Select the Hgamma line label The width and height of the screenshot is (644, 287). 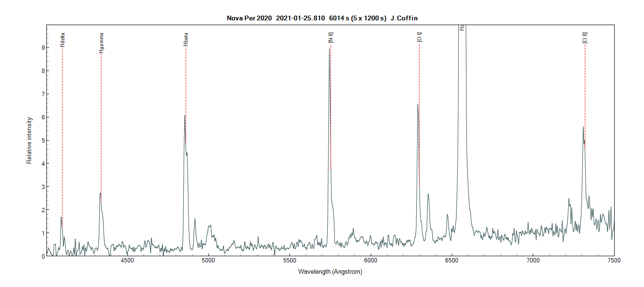tap(101, 42)
